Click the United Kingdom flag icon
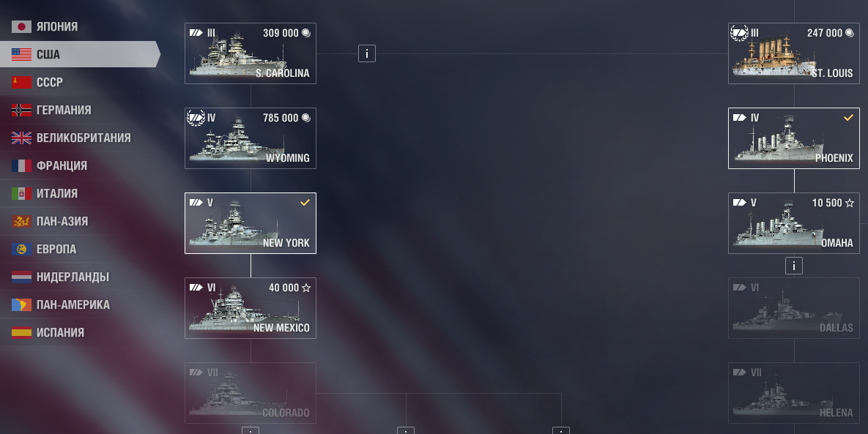 pyautogui.click(x=21, y=138)
